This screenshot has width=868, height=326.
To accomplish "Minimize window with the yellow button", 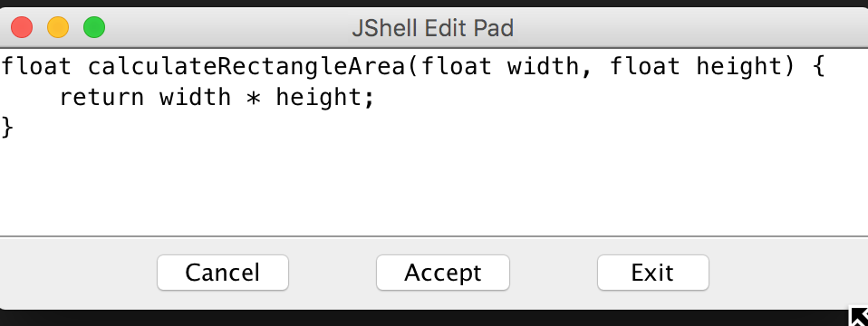I will [x=58, y=27].
